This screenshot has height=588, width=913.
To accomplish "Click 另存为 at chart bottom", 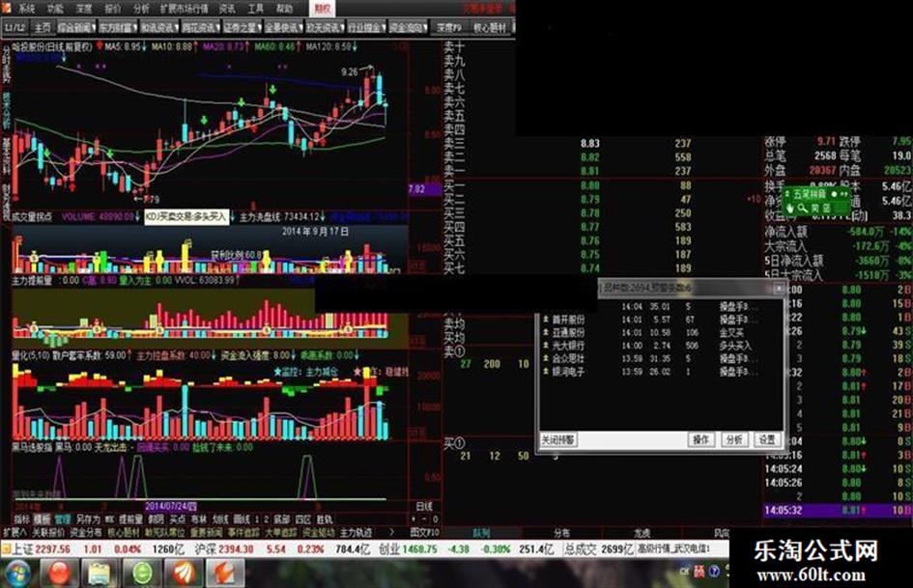I will tap(88, 518).
